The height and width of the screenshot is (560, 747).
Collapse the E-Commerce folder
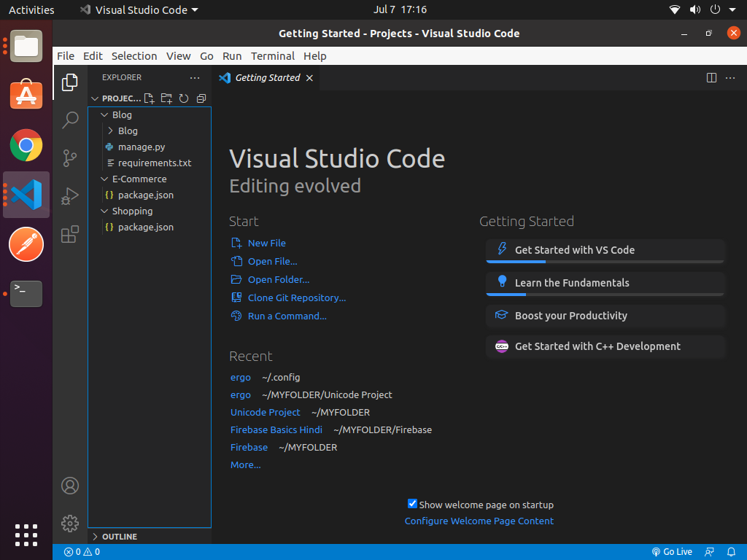pyautogui.click(x=104, y=179)
